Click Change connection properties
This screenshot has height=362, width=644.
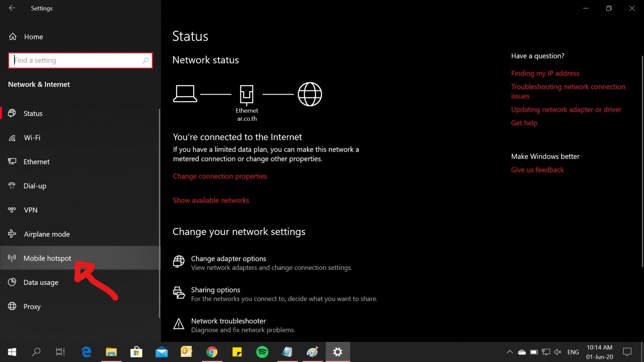pos(220,176)
